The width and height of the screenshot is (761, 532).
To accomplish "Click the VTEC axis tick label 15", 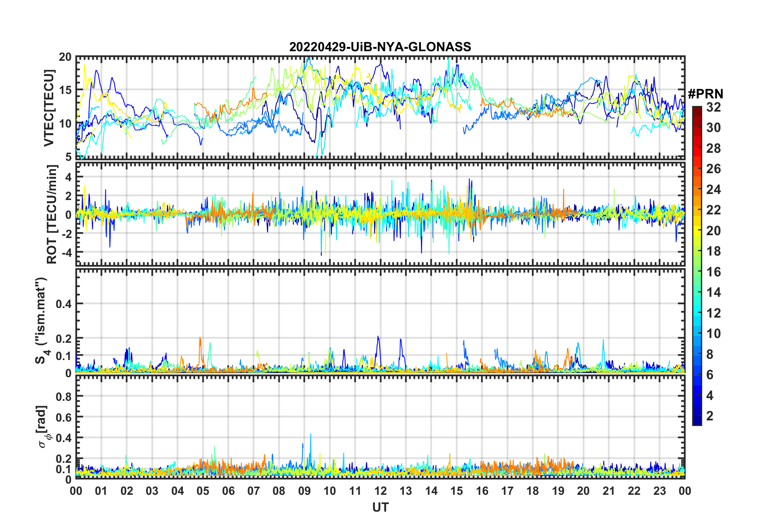I will (x=65, y=90).
